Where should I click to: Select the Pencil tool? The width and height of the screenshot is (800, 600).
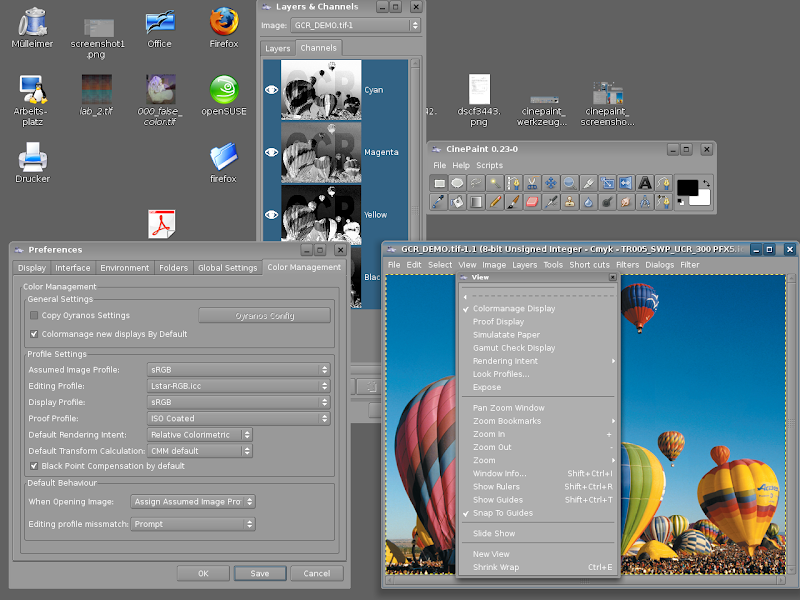point(494,202)
